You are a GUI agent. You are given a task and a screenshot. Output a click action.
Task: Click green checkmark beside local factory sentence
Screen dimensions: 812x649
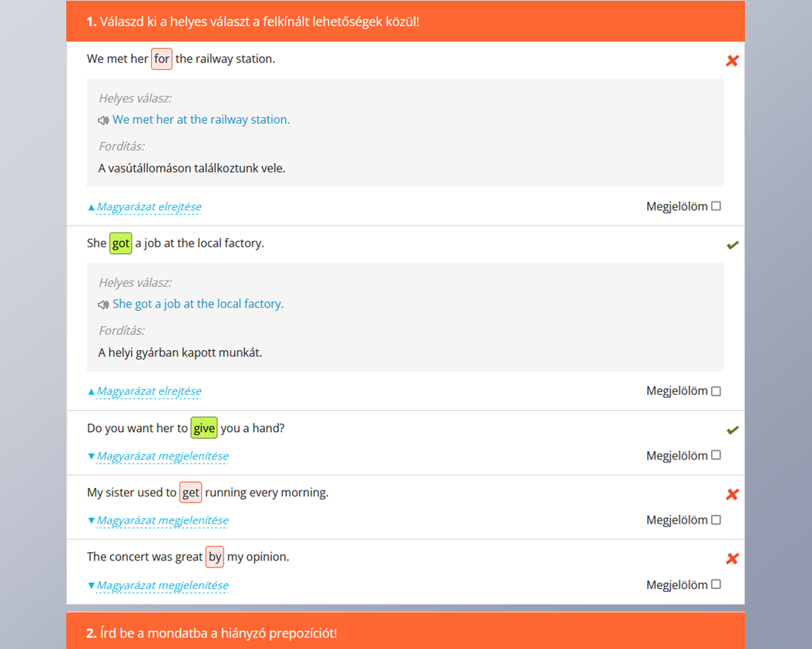pos(732,245)
